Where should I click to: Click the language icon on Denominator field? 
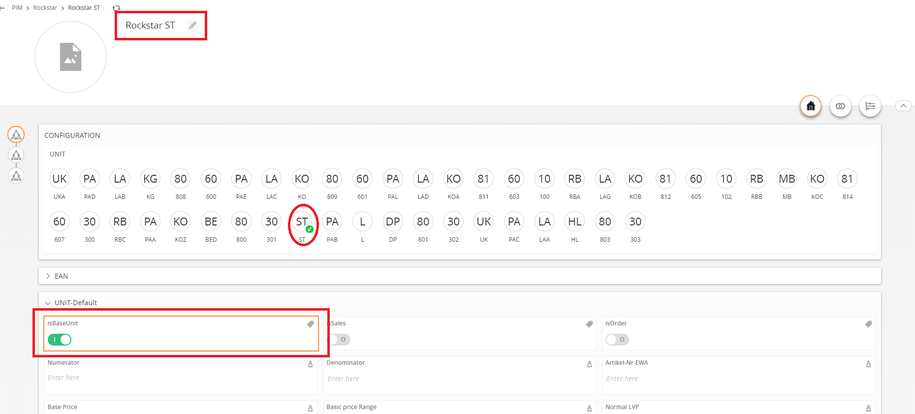[589, 364]
